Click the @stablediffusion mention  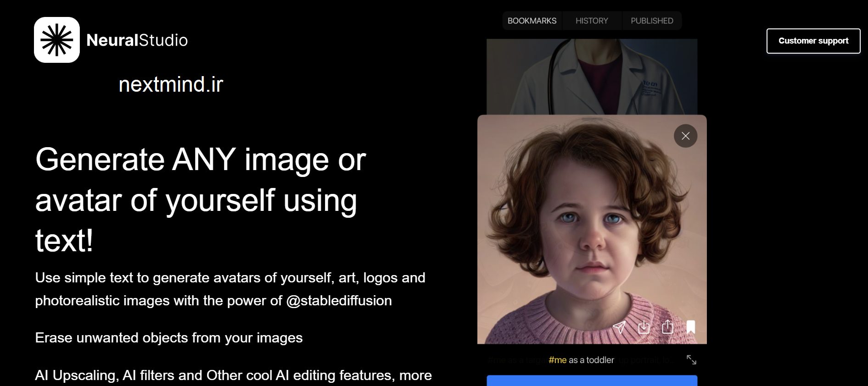pos(339,301)
